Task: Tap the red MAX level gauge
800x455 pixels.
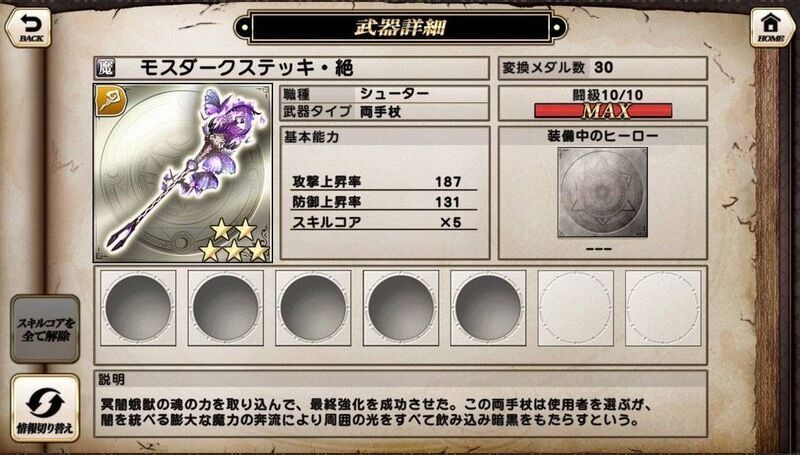Action: [603, 110]
